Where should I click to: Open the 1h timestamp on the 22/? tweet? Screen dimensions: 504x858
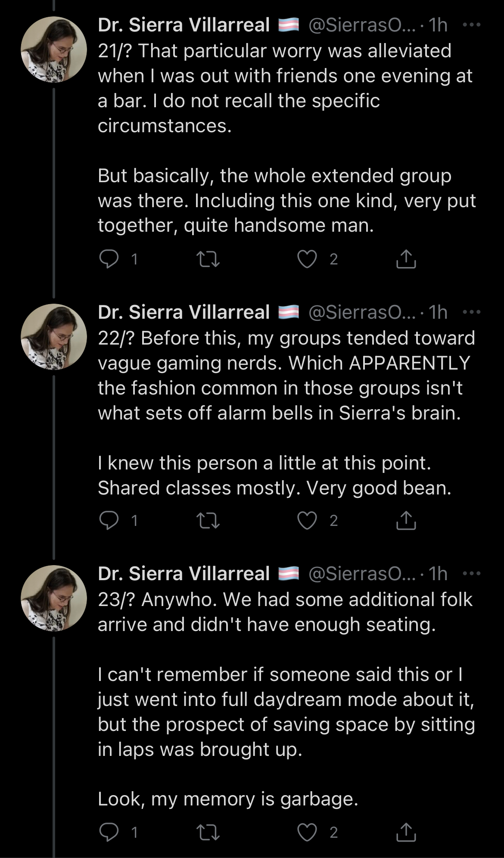438,312
